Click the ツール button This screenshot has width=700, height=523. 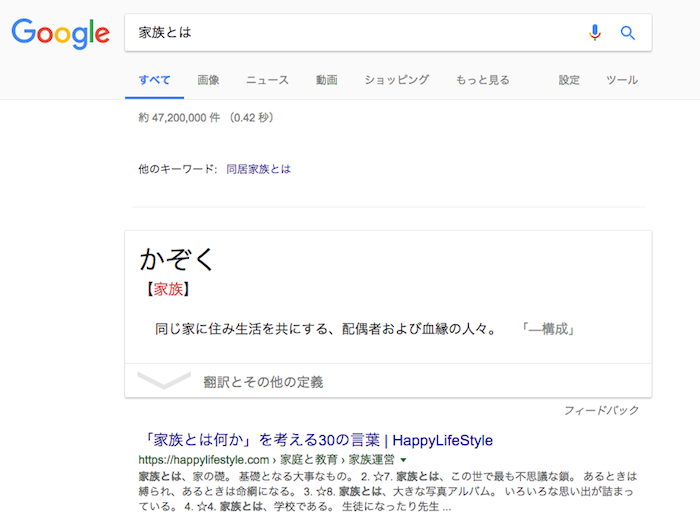coord(622,80)
